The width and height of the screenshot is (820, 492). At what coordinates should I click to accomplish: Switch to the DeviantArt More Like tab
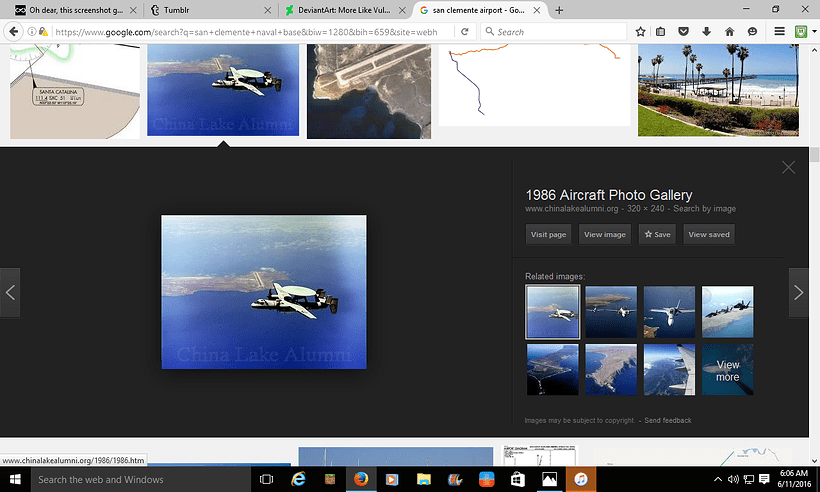[x=345, y=10]
